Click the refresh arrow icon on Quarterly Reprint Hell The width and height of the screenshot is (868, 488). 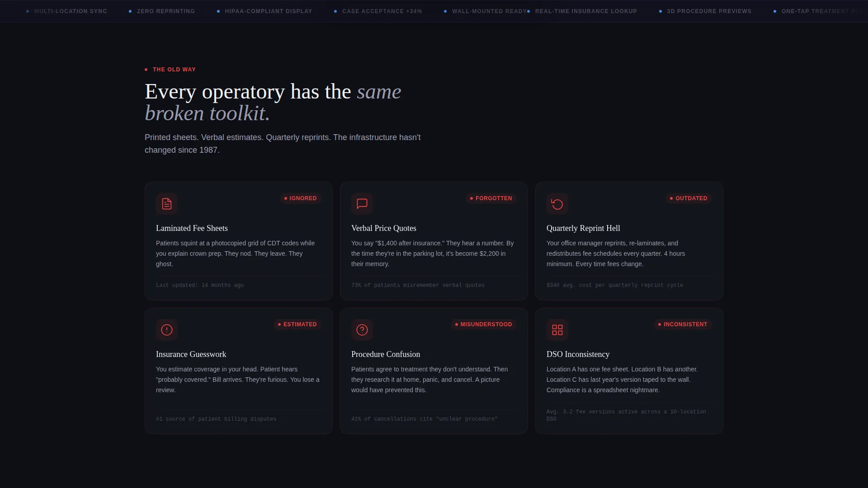[557, 204]
